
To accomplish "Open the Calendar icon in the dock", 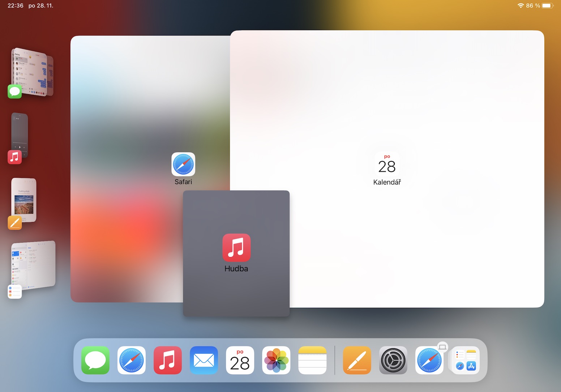I will 240,360.
